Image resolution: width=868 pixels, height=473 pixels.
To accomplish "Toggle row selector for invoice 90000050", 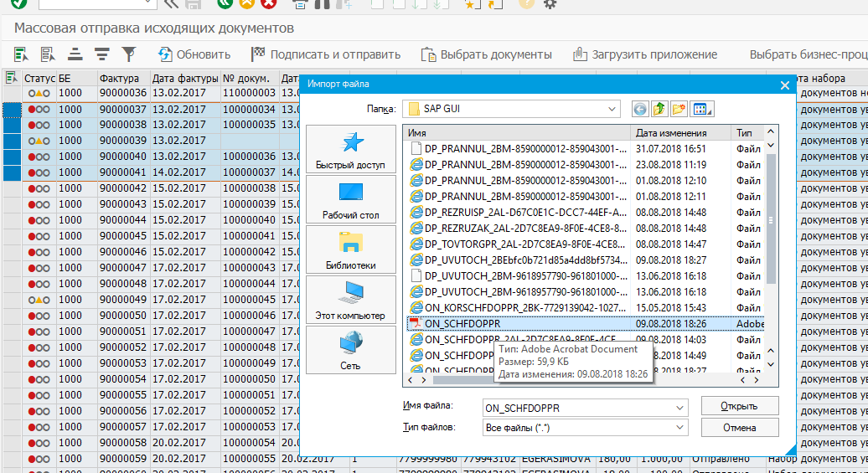I will [x=11, y=316].
